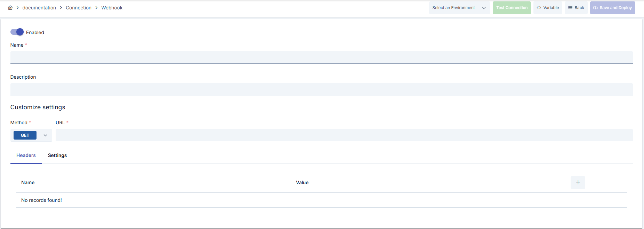Screen dimensions: 644x229
Task: Click the GET method badge
Action: (x=25, y=135)
